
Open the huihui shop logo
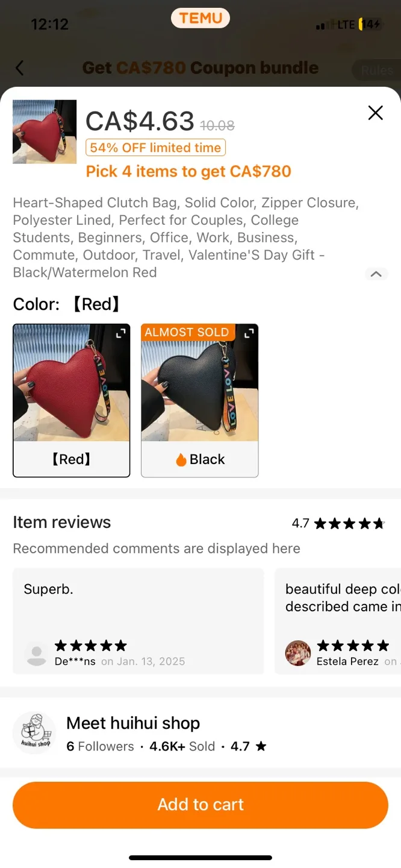pyautogui.click(x=34, y=732)
